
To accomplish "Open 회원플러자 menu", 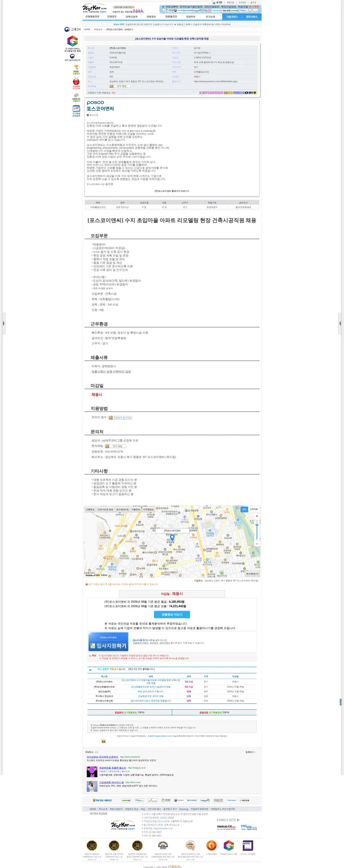I will click(171, 17).
